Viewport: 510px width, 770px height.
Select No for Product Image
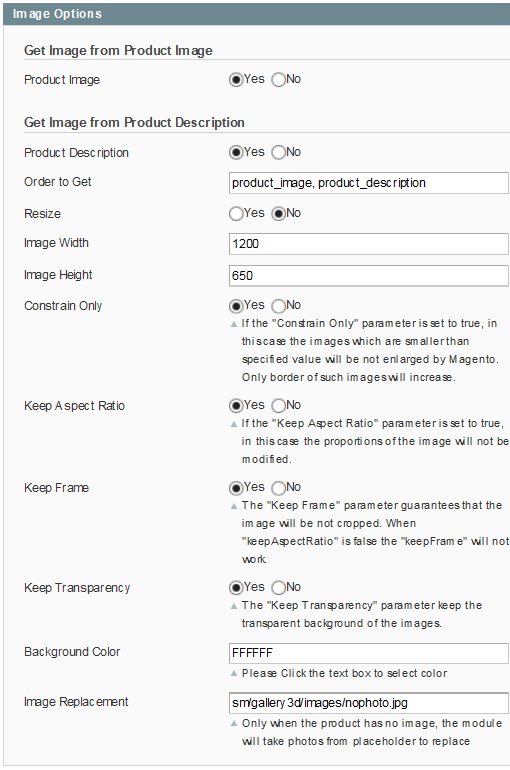278,80
